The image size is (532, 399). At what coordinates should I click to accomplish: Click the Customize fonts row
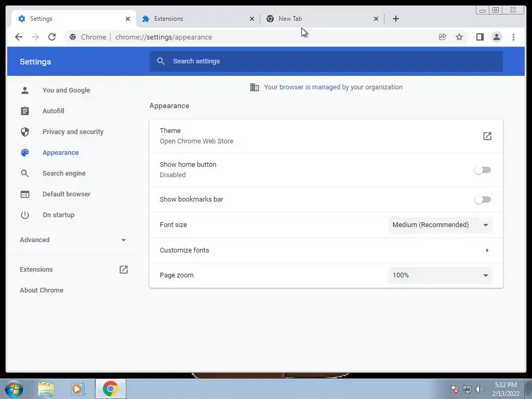click(x=326, y=250)
